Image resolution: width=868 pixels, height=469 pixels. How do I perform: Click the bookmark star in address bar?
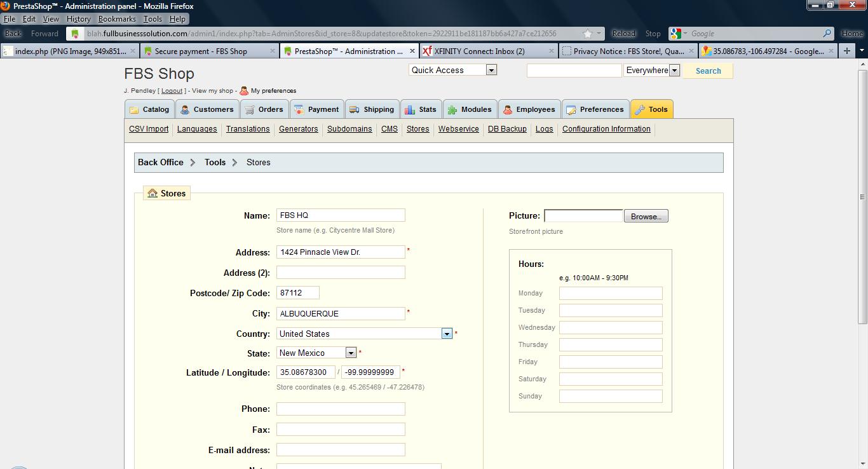coord(588,34)
